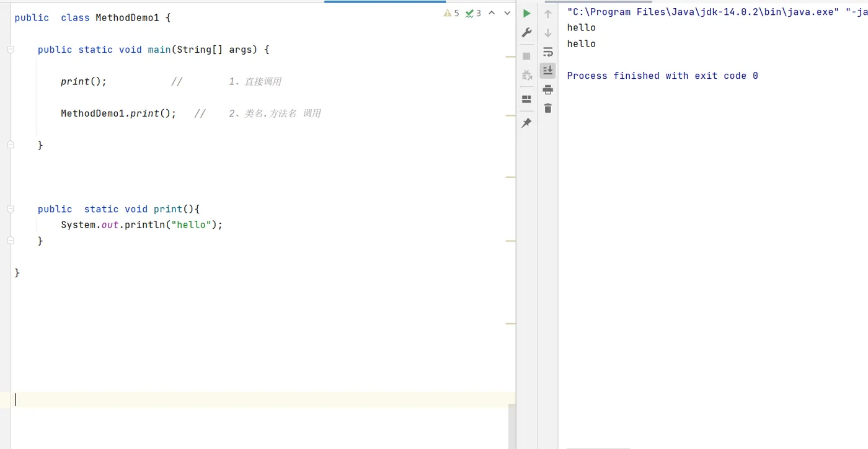
Task: Toggle soft-wrap in console output
Action: [x=547, y=51]
